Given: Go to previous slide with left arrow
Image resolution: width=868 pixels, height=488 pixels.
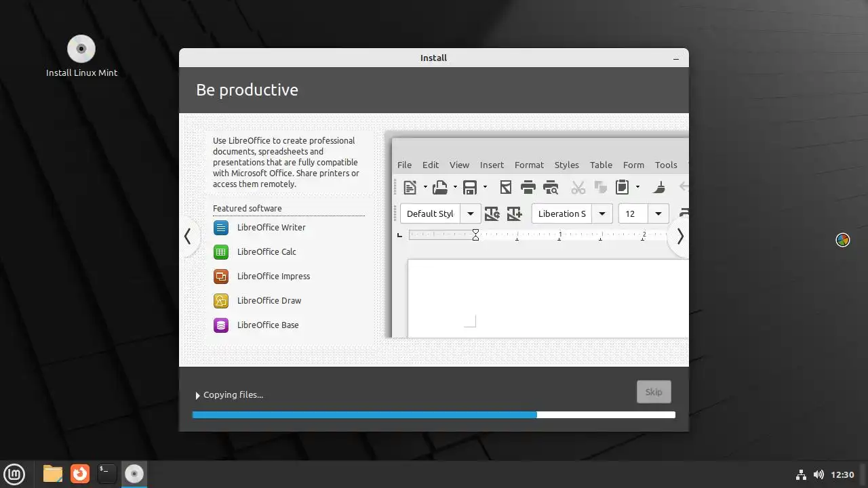Looking at the screenshot, I should click(188, 237).
